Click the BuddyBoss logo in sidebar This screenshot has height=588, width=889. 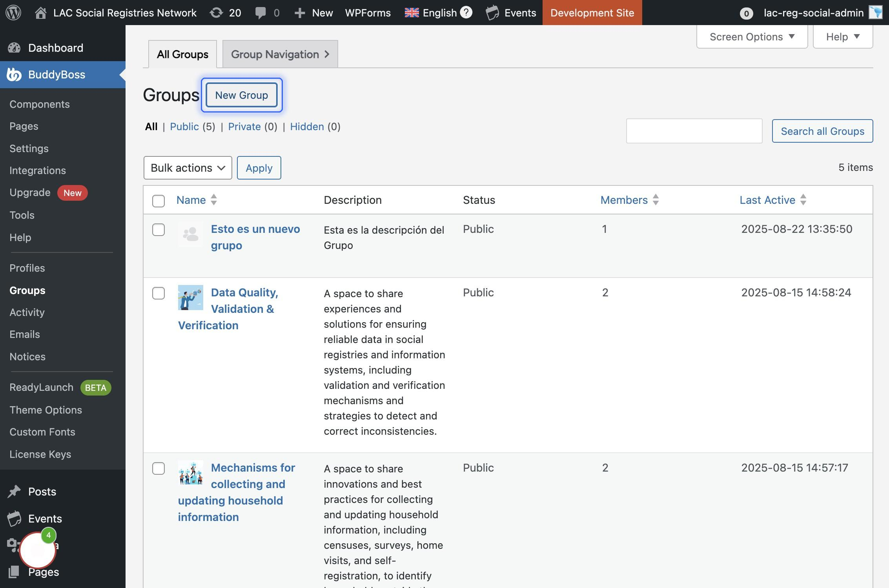click(14, 74)
